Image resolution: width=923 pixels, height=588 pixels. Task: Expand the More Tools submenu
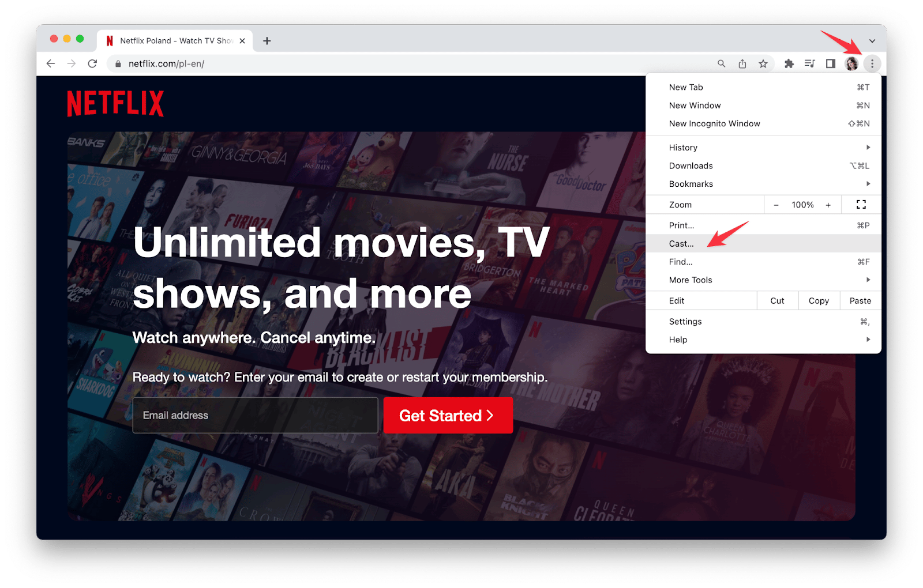click(763, 280)
